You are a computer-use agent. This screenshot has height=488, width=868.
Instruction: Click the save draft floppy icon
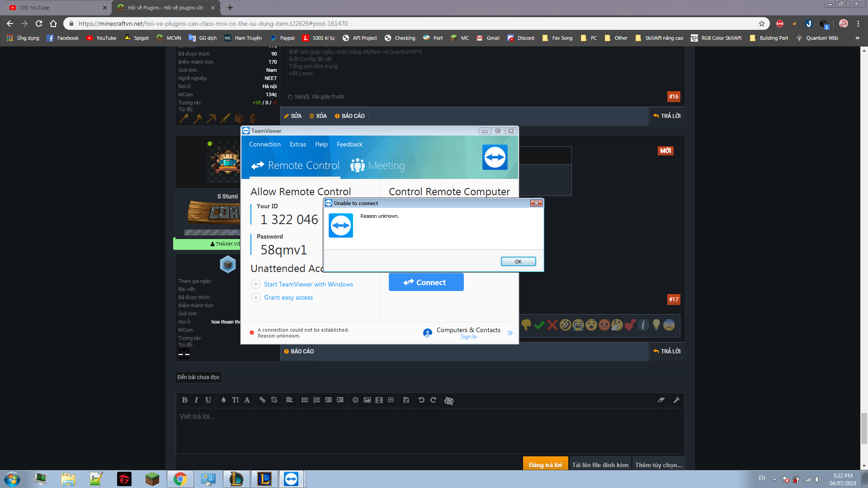(406, 400)
